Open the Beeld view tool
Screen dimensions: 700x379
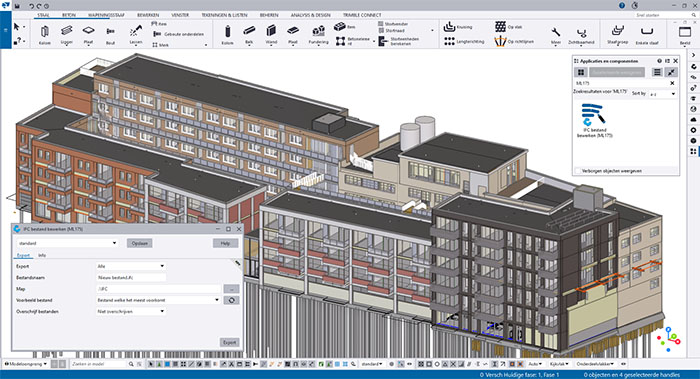tap(685, 36)
